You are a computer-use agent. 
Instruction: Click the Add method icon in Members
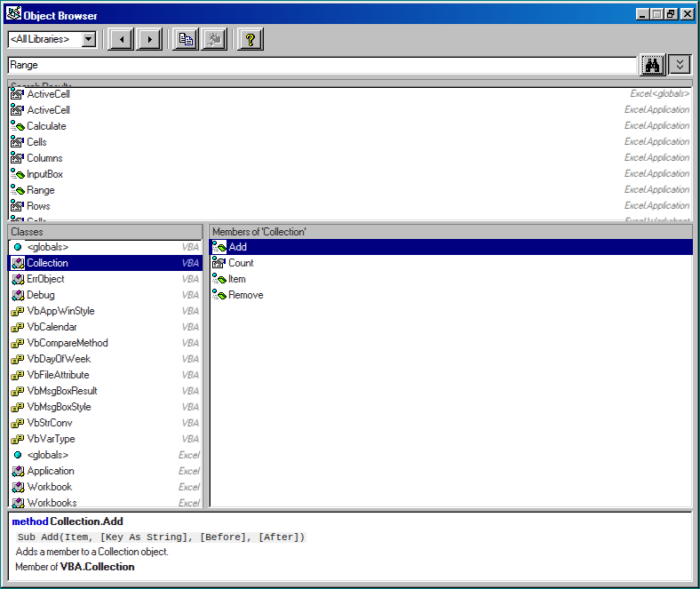[x=219, y=247]
